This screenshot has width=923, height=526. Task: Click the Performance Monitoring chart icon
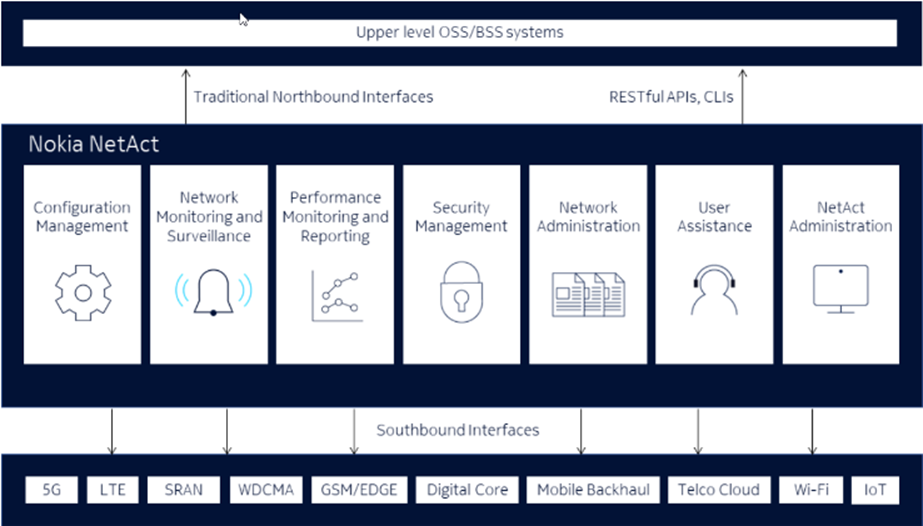pos(335,295)
